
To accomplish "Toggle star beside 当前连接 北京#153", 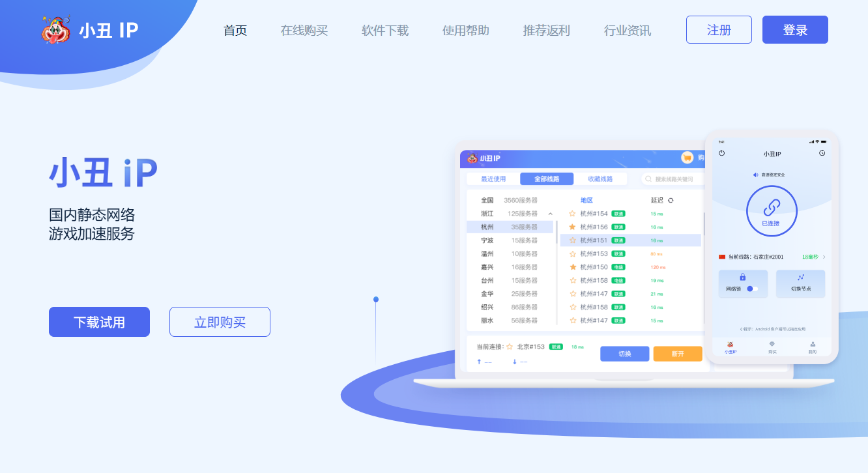I will (510, 347).
